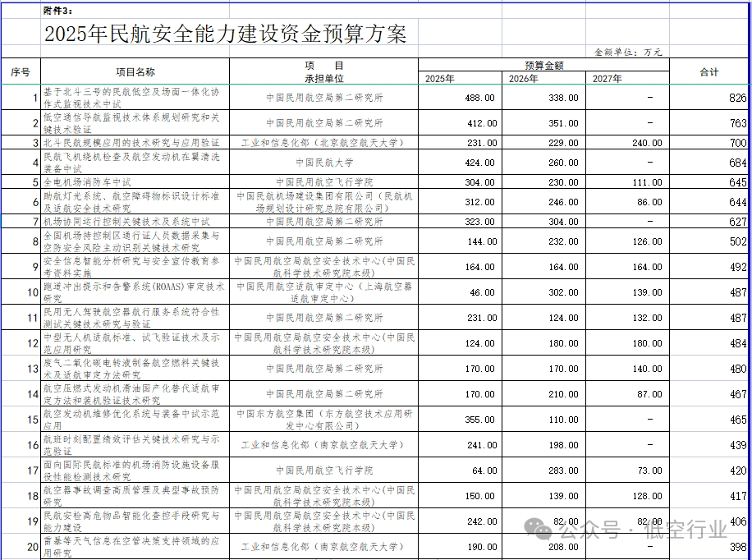The height and width of the screenshot is (560, 752).
Task: Click the 2026年 sub-header cell
Action: pos(543,79)
